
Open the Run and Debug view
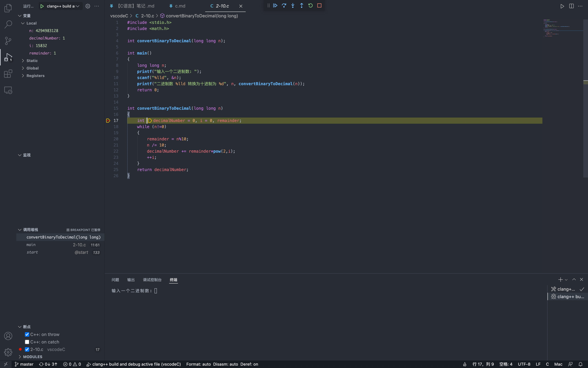point(8,57)
